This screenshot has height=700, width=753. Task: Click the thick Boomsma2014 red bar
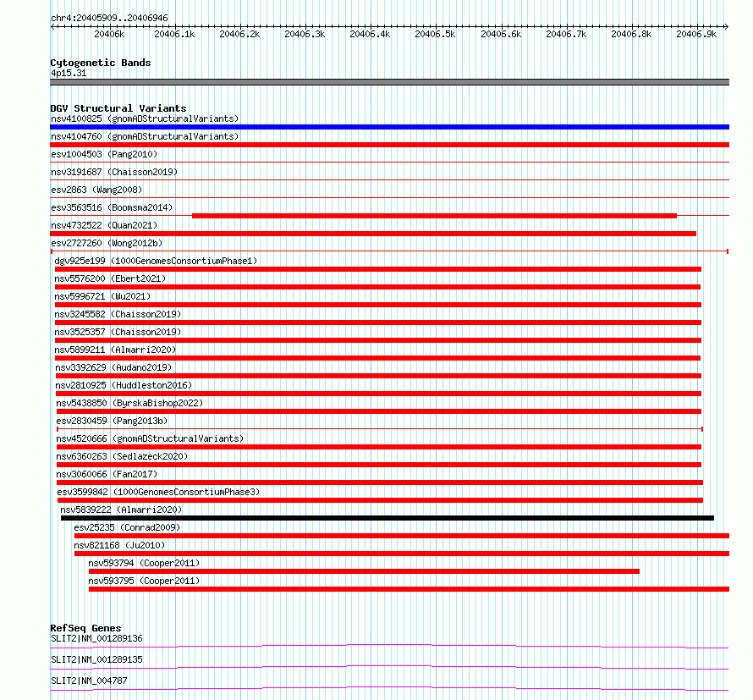click(x=435, y=216)
